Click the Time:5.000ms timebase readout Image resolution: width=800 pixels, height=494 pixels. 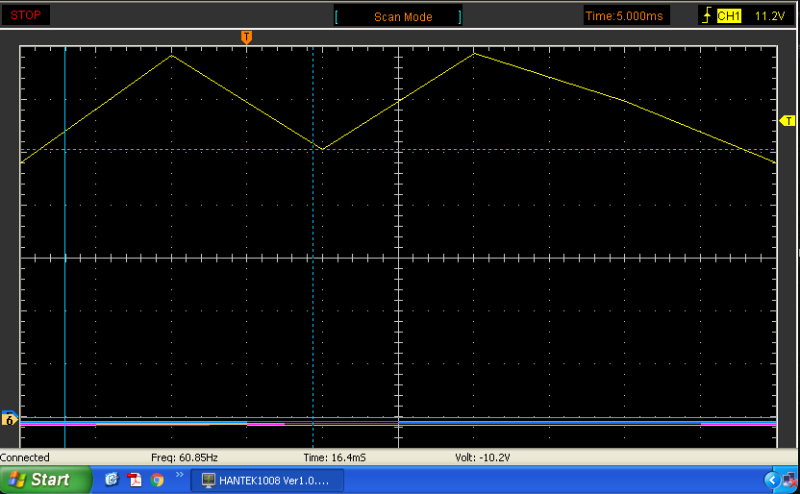click(x=624, y=16)
